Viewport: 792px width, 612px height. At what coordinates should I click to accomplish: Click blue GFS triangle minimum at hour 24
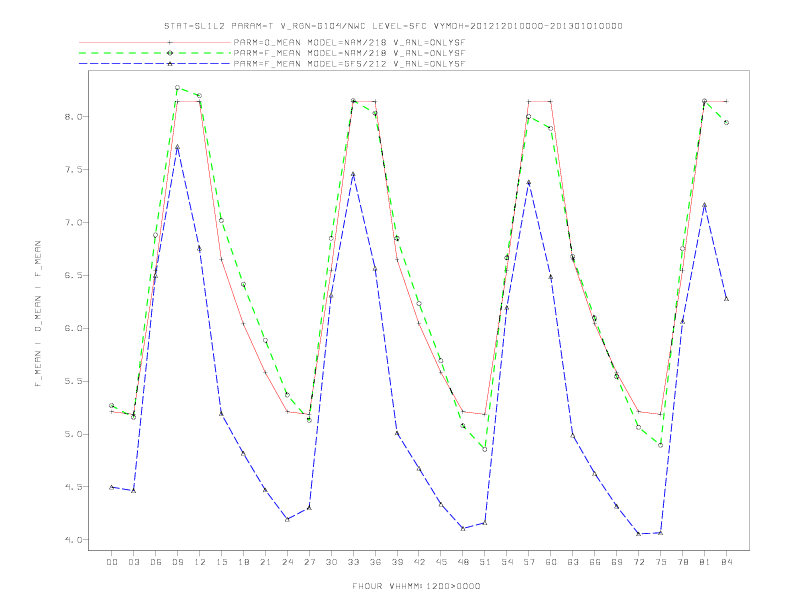click(287, 519)
